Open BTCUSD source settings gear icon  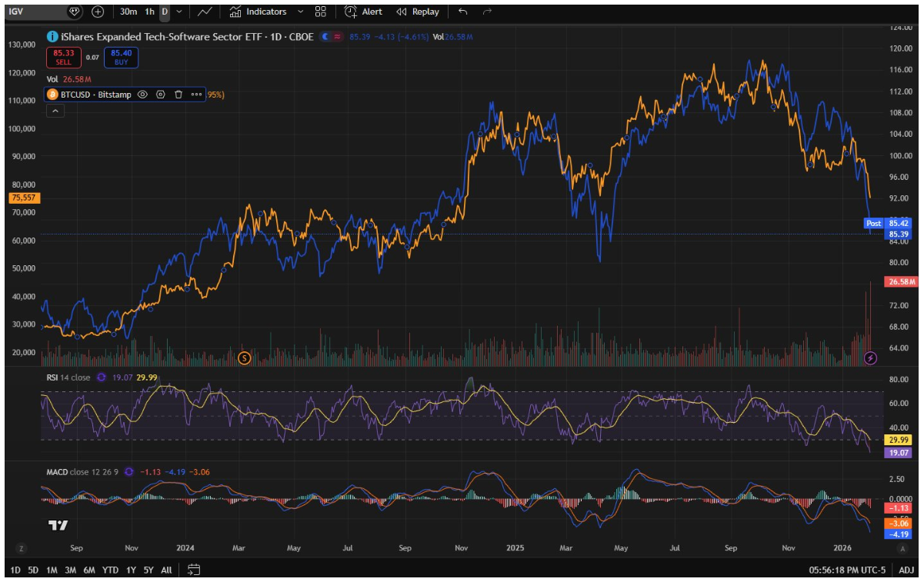point(160,95)
